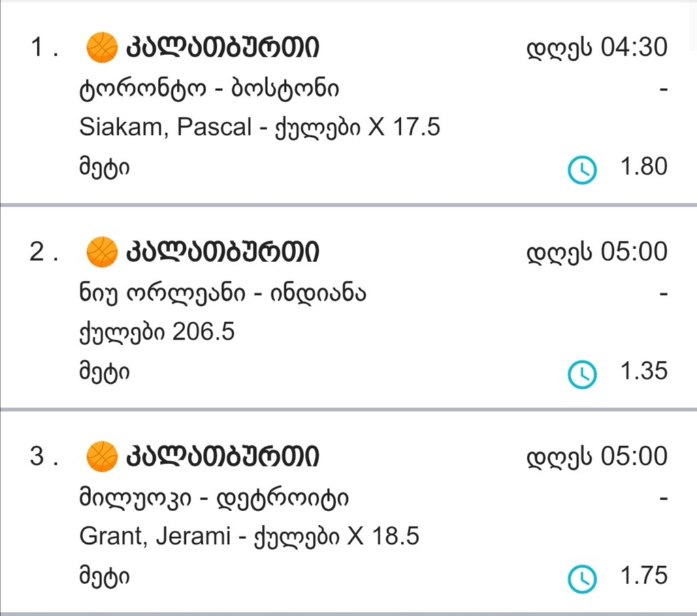The height and width of the screenshot is (616, 697).
Task: Click the basketball icon of bet 2
Action: point(102,252)
